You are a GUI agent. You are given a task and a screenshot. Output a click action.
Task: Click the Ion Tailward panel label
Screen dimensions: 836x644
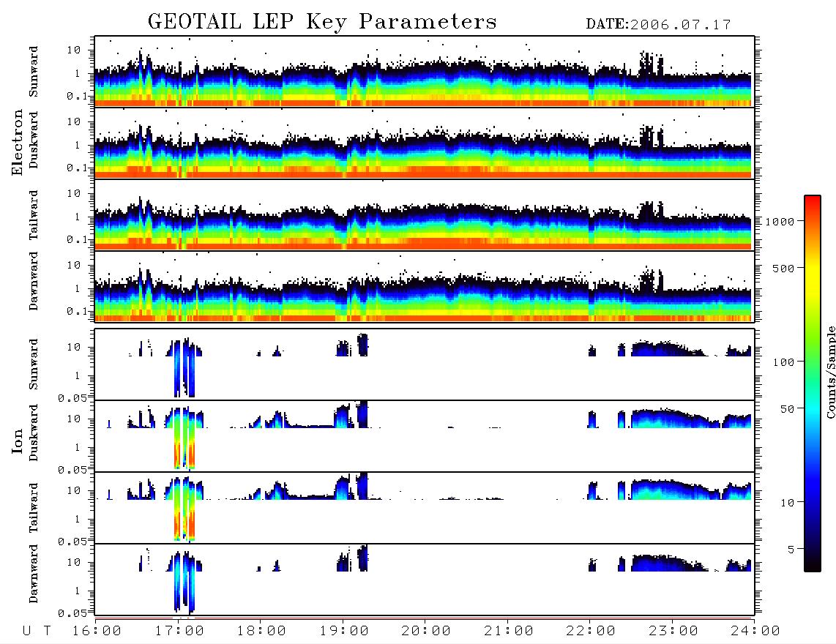[34, 508]
